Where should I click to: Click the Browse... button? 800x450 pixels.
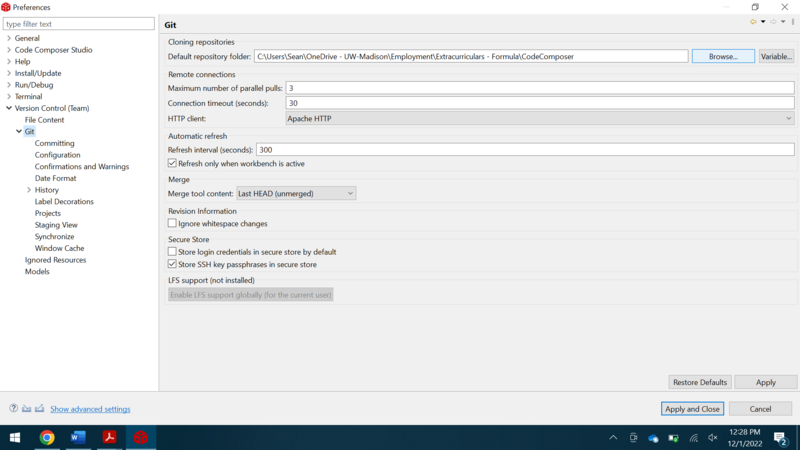click(x=723, y=56)
